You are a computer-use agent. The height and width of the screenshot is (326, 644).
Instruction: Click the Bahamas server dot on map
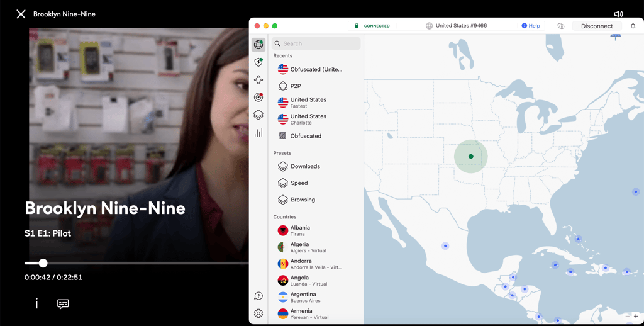pos(579,239)
